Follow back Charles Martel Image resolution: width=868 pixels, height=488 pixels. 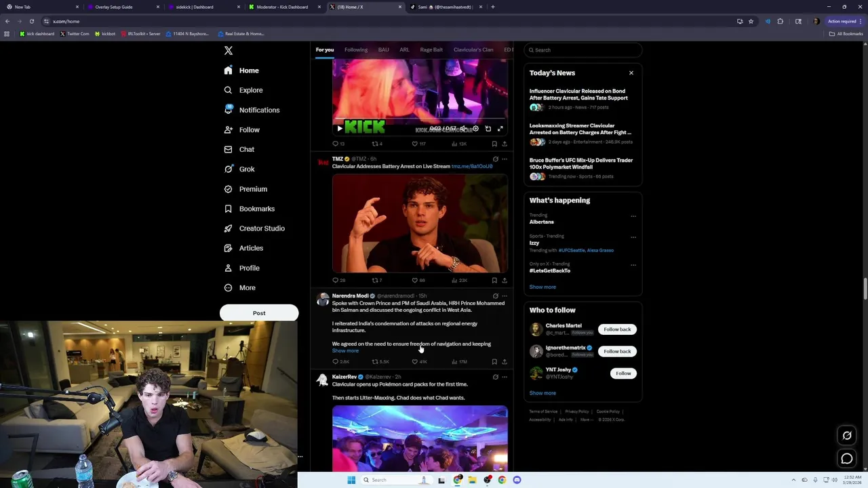[617, 329]
